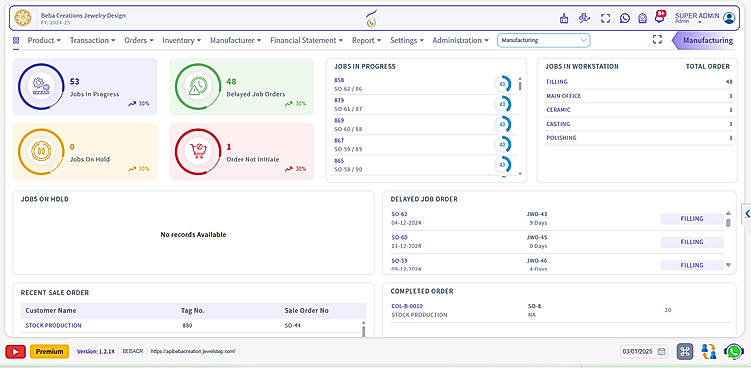Click the Jobs In Progress gear icon
The width and height of the screenshot is (751, 368).
pyautogui.click(x=41, y=86)
